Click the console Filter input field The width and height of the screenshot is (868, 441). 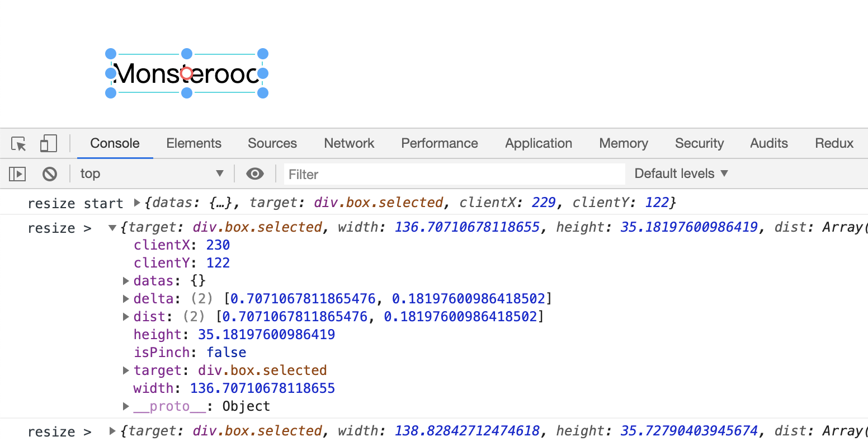click(x=454, y=174)
